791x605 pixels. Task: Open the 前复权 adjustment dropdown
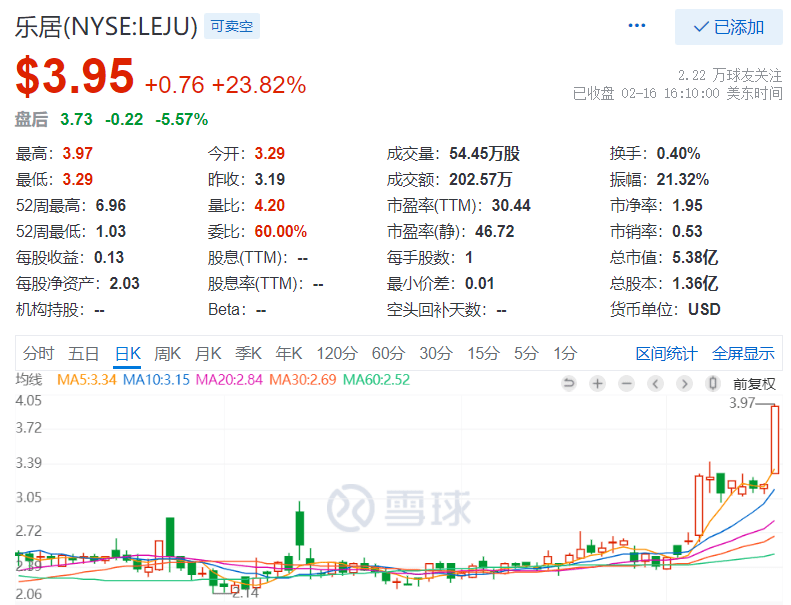coord(754,384)
